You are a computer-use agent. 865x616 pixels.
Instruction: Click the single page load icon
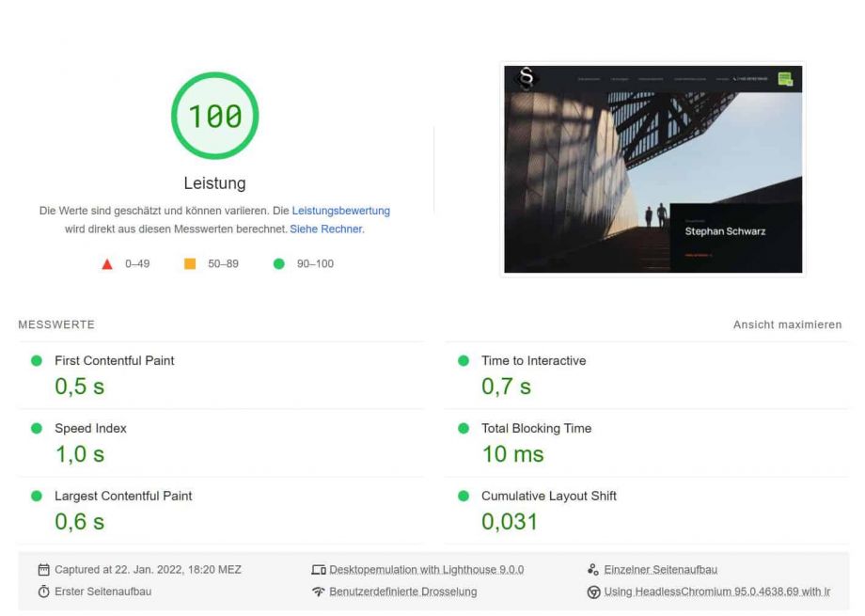coord(592,570)
